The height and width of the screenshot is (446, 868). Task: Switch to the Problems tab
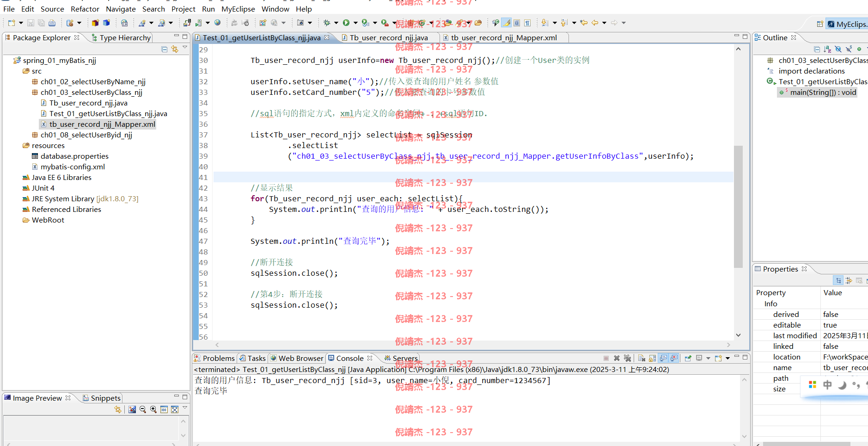tap(214, 358)
